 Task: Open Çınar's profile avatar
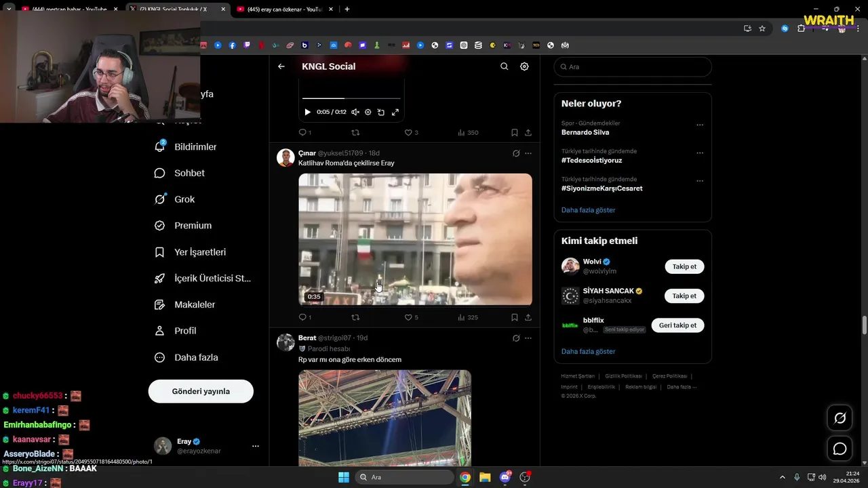coord(285,157)
